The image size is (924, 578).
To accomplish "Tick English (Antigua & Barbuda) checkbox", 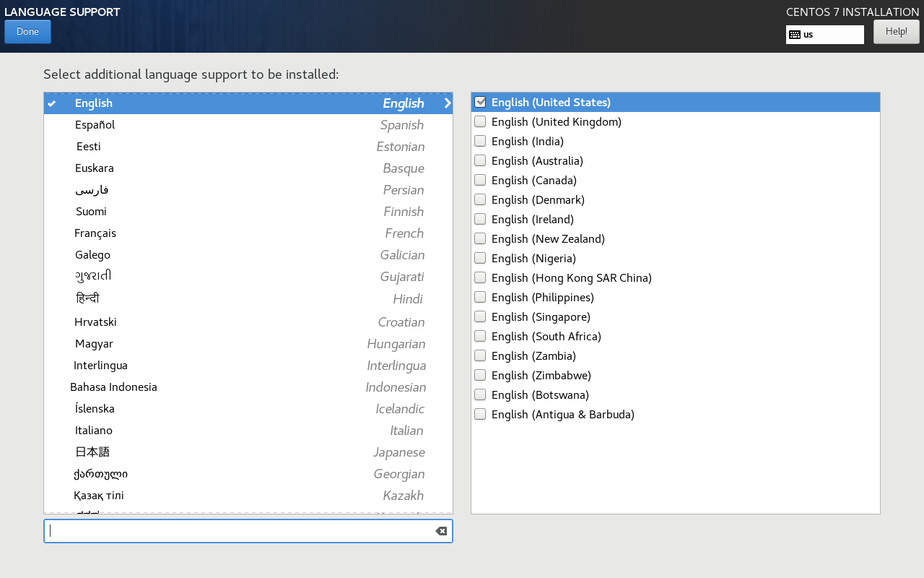I will (x=480, y=414).
